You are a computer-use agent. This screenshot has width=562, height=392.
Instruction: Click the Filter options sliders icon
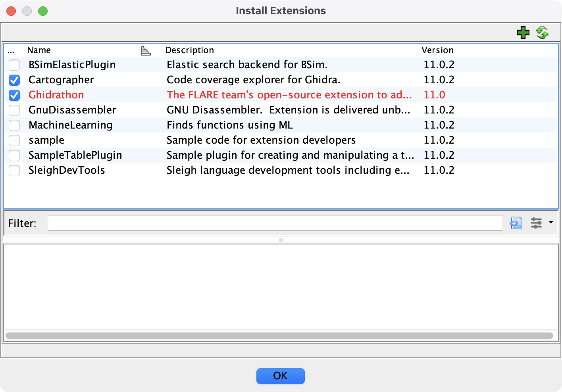pos(537,223)
